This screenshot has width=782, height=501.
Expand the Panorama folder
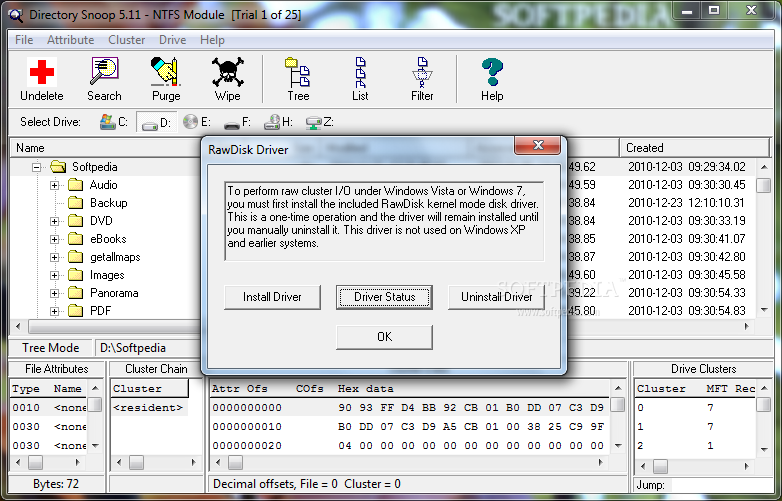coord(54,293)
